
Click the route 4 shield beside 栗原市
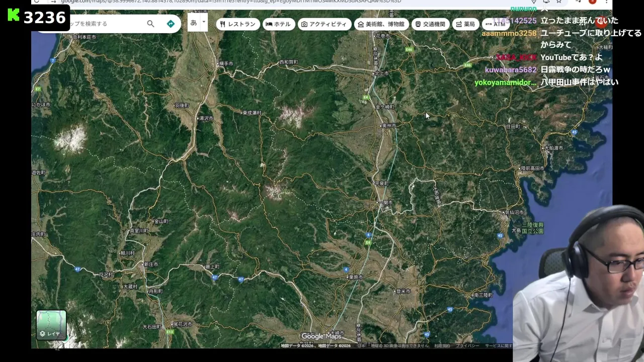click(346, 270)
